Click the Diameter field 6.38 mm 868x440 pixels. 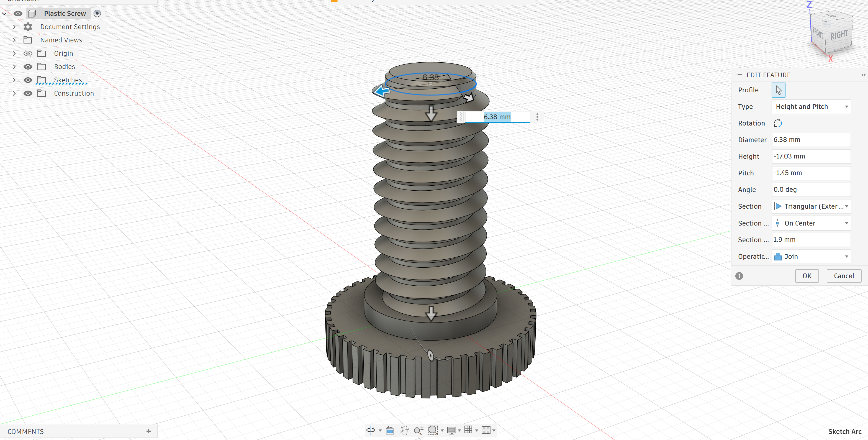[811, 140]
